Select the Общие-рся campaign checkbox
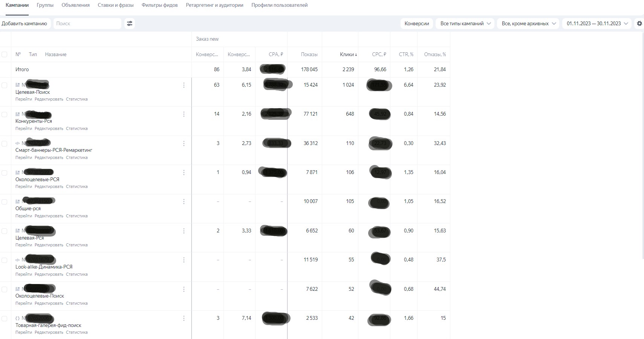This screenshot has height=339, width=644. [5, 202]
